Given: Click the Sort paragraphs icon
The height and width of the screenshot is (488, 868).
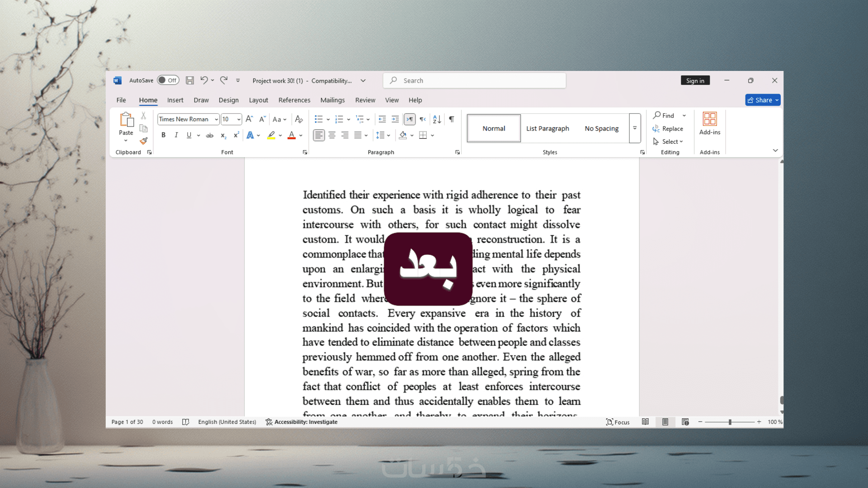Looking at the screenshot, I should tap(437, 119).
